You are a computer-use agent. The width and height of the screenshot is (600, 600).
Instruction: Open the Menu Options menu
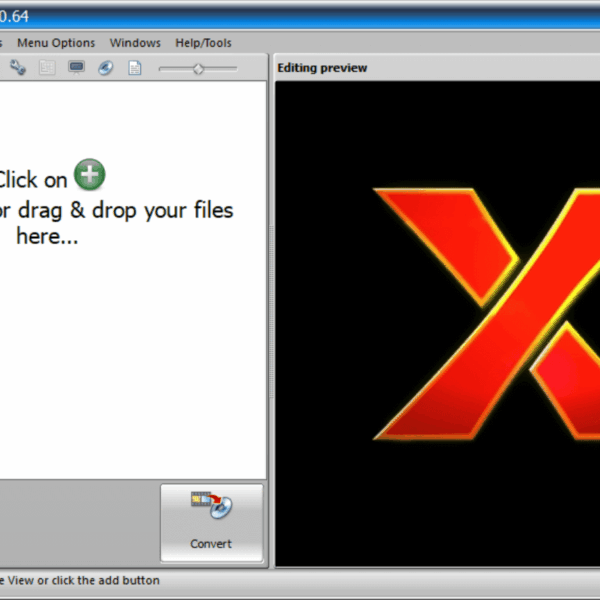56,43
